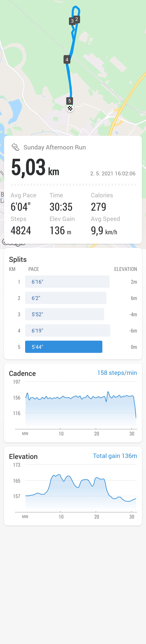
Task: Select the 5'52" split for kilometer 3
Action: click(x=64, y=314)
